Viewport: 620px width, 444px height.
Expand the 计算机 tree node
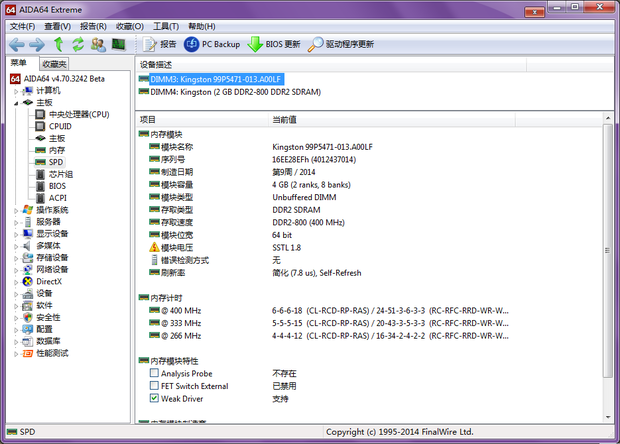(16, 91)
